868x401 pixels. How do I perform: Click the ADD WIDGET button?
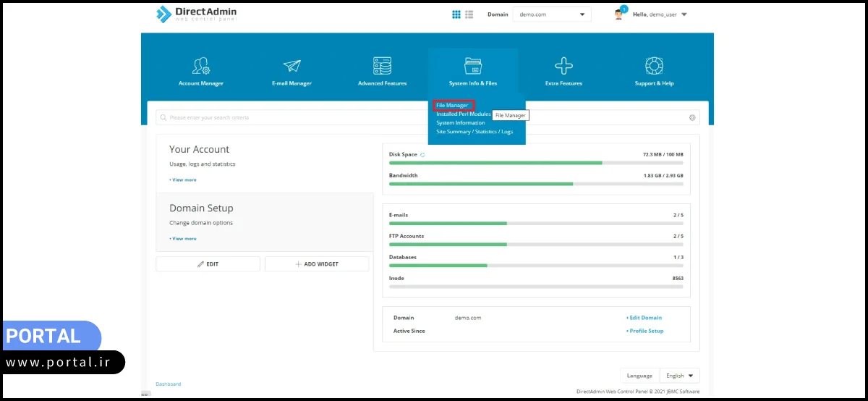tap(317, 264)
